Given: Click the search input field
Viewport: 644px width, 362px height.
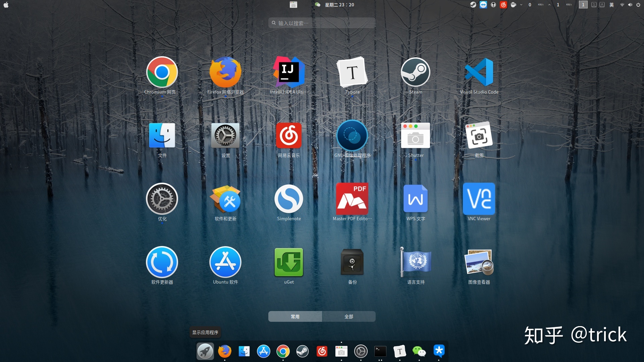Looking at the screenshot, I should coord(322,22).
